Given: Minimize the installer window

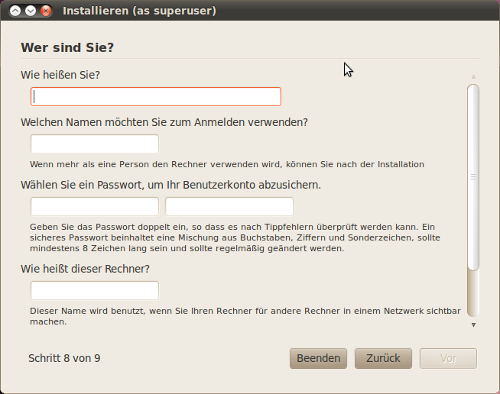Looking at the screenshot, I should 31,11.
